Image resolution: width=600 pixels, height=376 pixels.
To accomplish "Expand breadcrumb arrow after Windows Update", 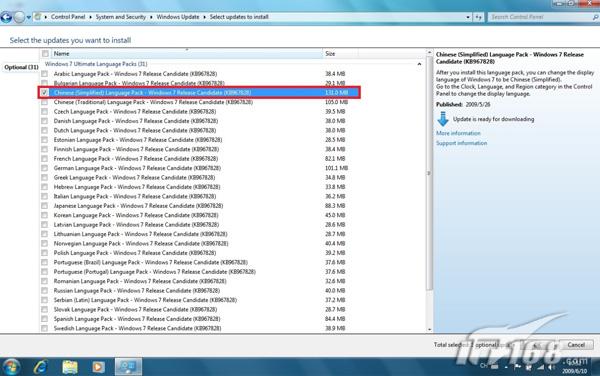I will [204, 17].
